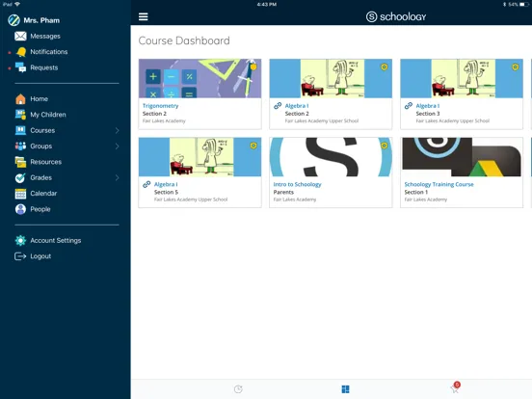Click Algebra I Section 5 cartoon thumbnail

point(199,157)
